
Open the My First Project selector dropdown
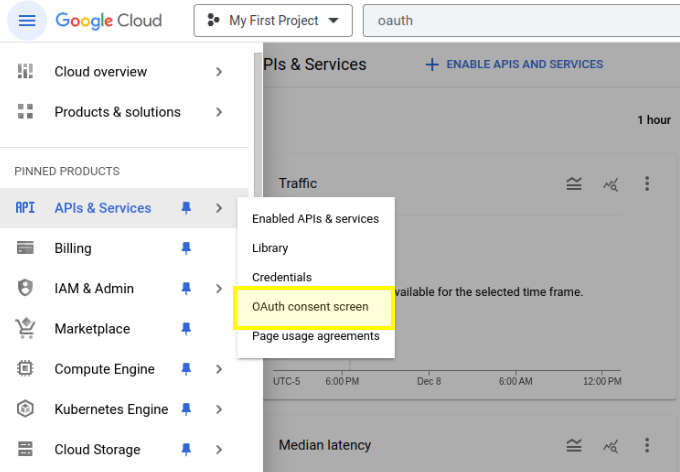click(273, 20)
